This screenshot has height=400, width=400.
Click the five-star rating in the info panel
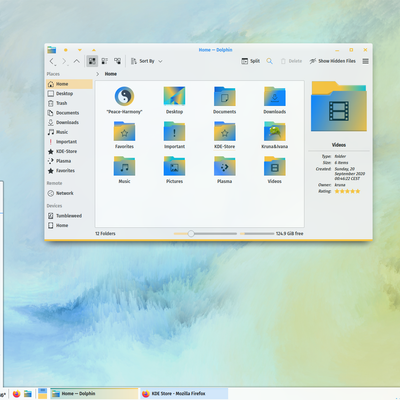[x=347, y=191]
